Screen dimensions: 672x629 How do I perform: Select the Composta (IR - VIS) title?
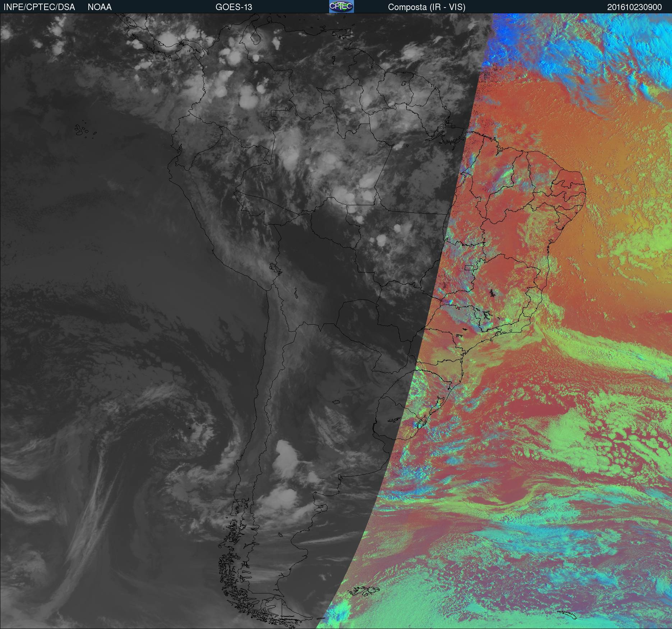(427, 7)
